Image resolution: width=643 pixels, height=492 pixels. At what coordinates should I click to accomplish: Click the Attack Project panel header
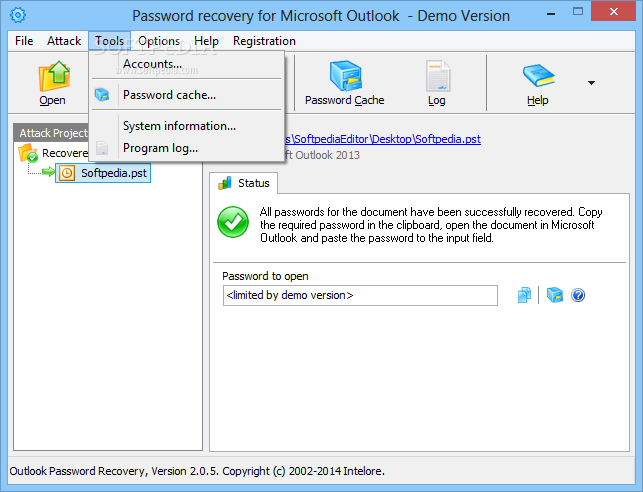coord(51,133)
